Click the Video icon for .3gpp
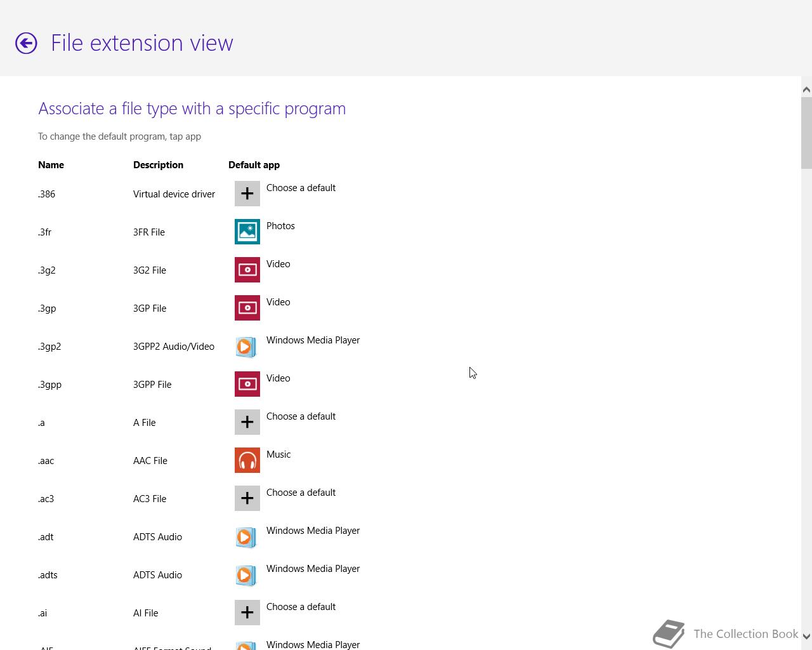This screenshot has height=650, width=812. click(247, 384)
